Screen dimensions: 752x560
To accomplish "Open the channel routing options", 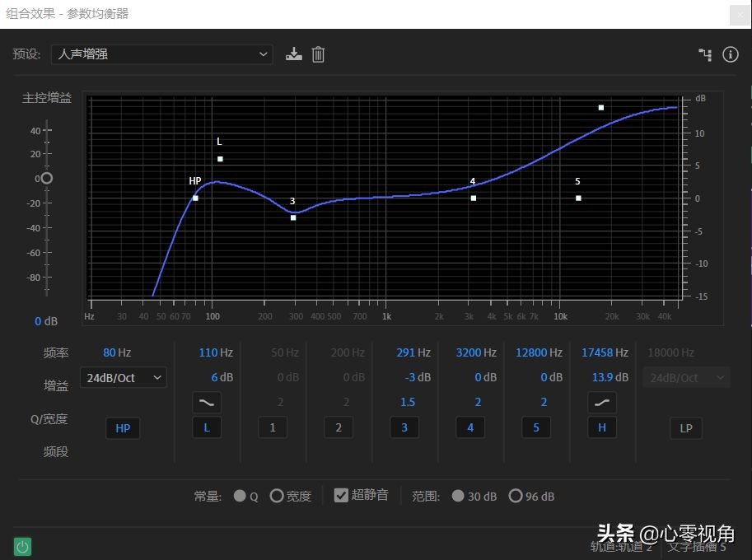I will coord(704,54).
